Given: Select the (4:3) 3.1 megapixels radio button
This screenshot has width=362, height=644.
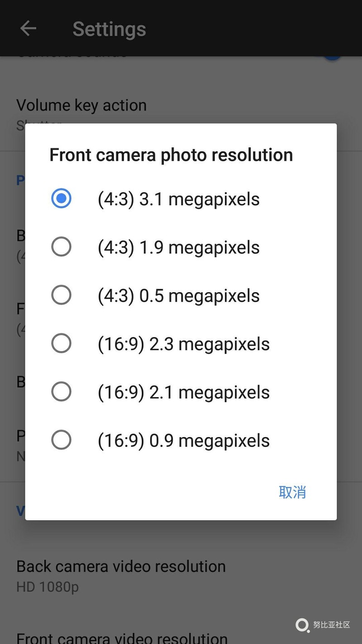Looking at the screenshot, I should point(61,199).
